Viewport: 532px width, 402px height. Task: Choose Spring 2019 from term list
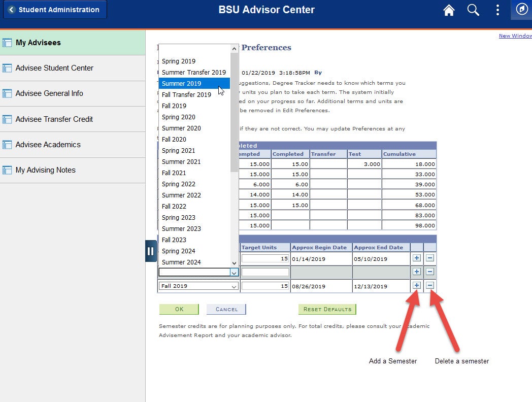(194, 61)
